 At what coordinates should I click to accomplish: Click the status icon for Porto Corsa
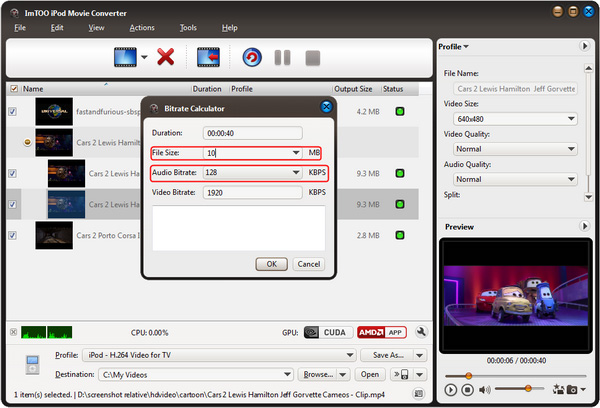(400, 235)
